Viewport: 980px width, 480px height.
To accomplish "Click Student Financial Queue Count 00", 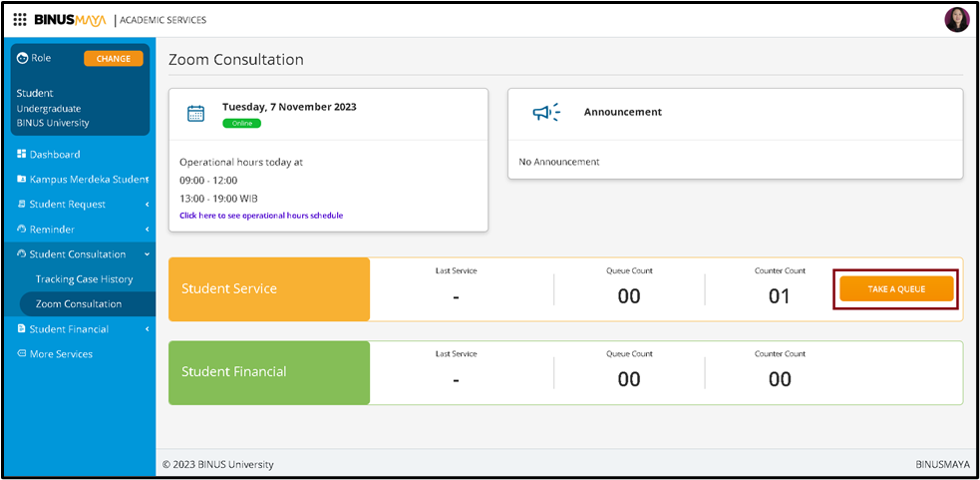I will (x=629, y=379).
